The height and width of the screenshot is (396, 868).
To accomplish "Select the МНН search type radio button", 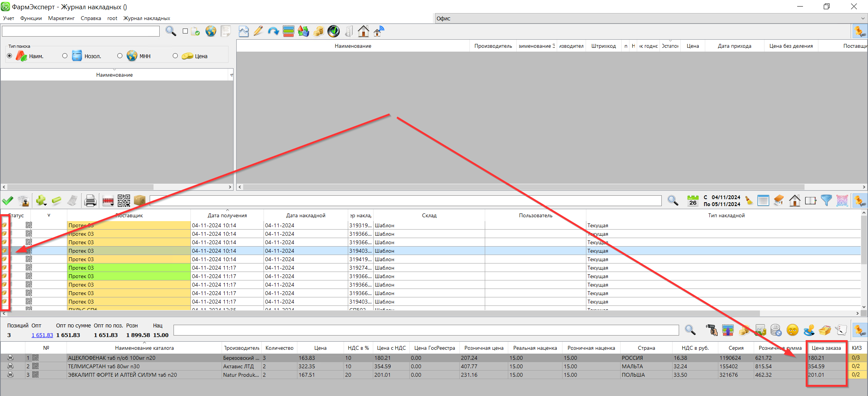I will [120, 56].
